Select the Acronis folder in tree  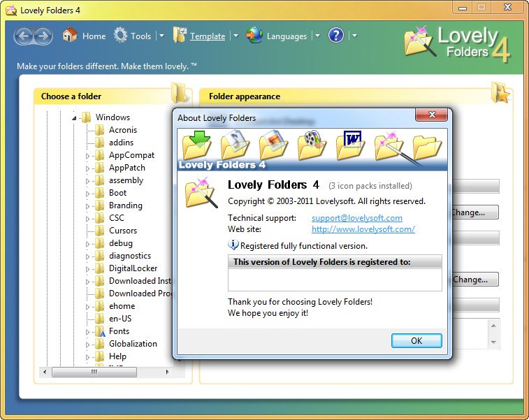click(x=123, y=130)
